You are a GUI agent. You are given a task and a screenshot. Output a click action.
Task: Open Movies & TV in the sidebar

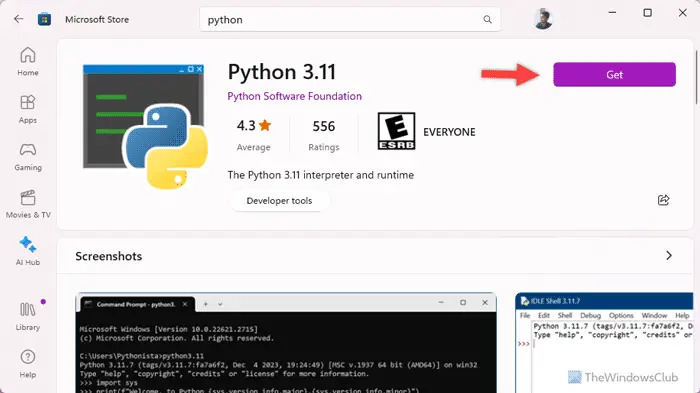tap(28, 205)
